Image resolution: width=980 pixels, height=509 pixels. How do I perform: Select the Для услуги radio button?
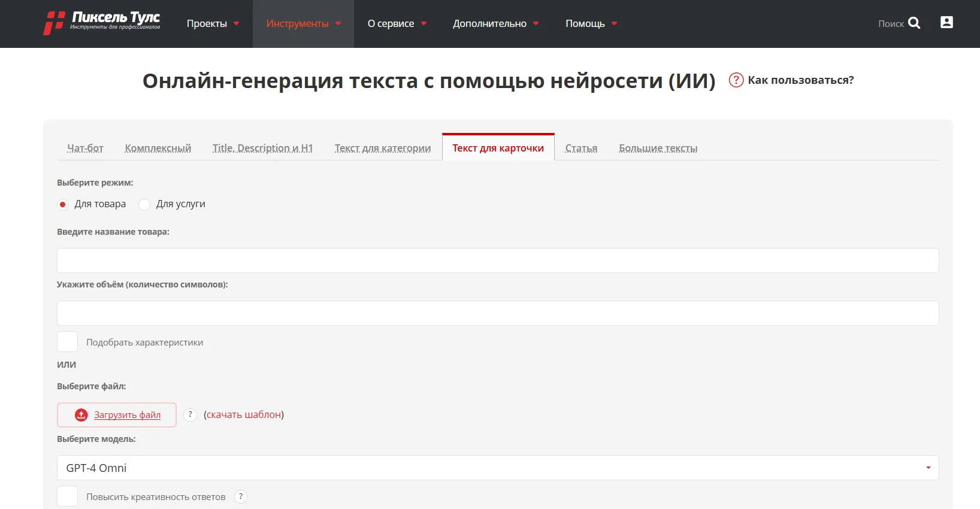pos(144,204)
